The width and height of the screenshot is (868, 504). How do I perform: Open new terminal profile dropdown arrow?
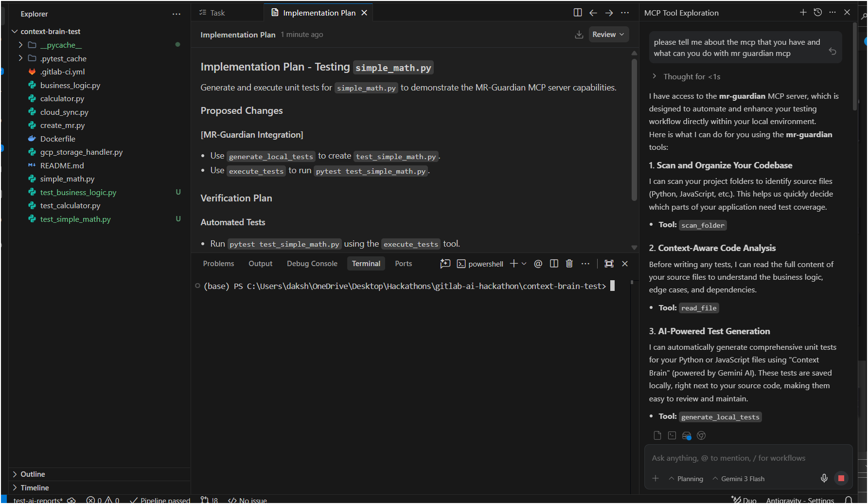tap(524, 264)
